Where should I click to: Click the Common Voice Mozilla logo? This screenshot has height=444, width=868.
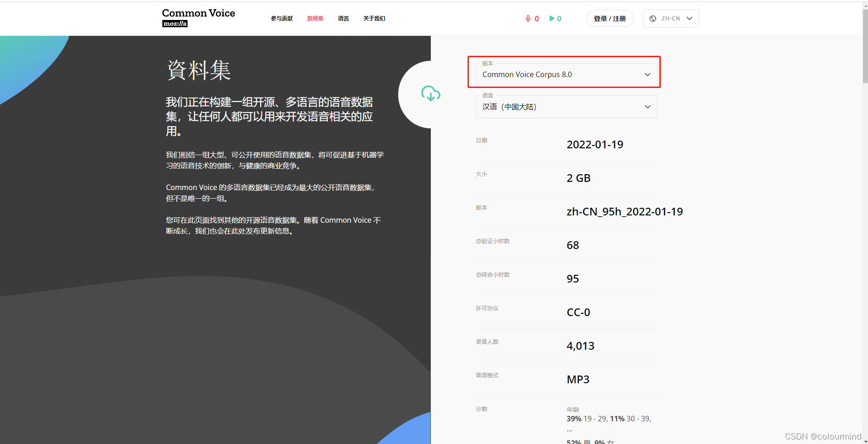(199, 18)
